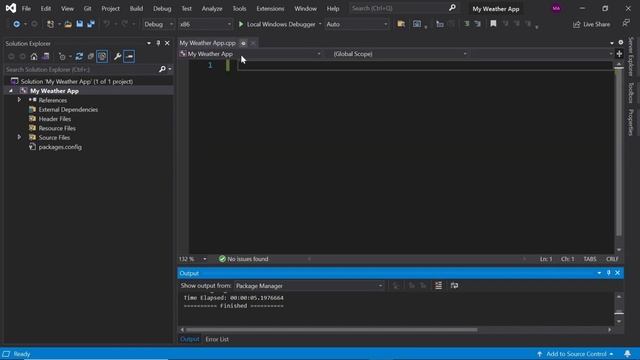
Task: Click the bookmark icon in the toolbar
Action: click(493, 24)
